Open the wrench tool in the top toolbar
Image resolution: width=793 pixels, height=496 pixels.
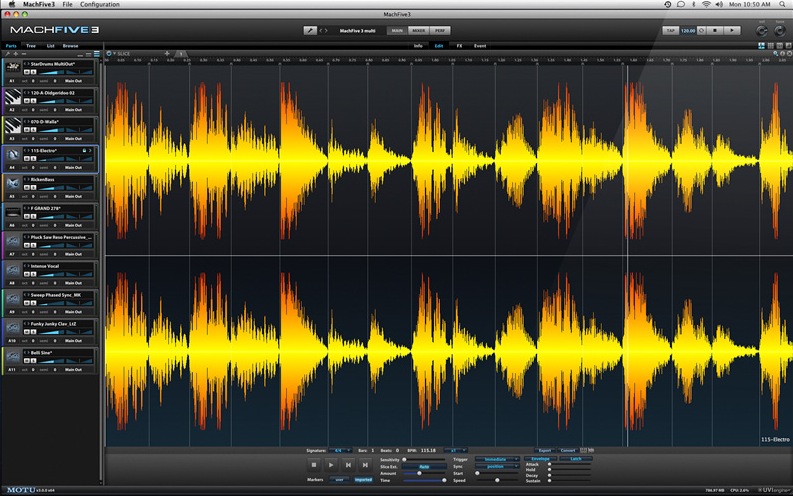click(310, 31)
